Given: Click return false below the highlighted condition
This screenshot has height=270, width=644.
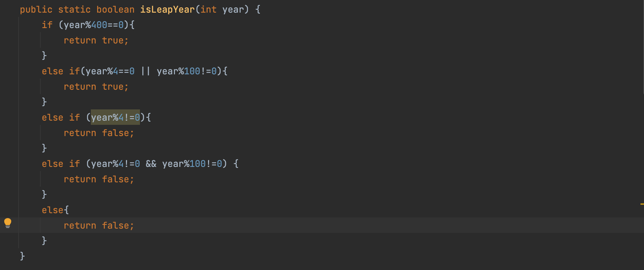Looking at the screenshot, I should pyautogui.click(x=99, y=133).
